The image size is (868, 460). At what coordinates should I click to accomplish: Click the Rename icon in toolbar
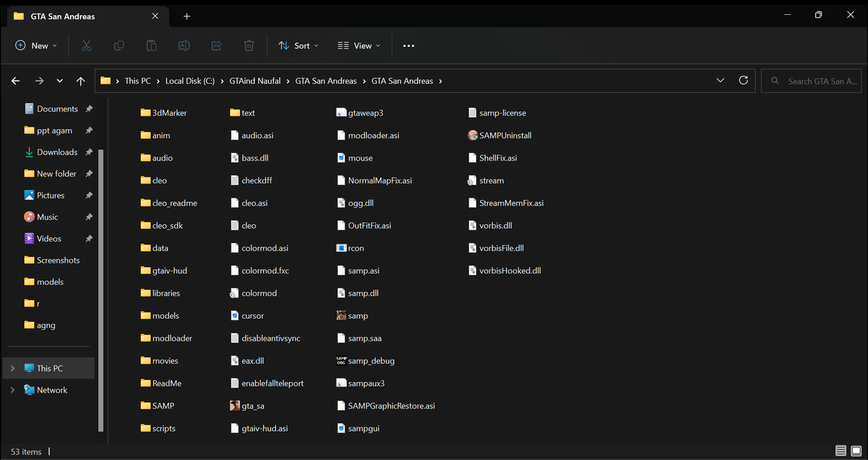click(x=184, y=45)
